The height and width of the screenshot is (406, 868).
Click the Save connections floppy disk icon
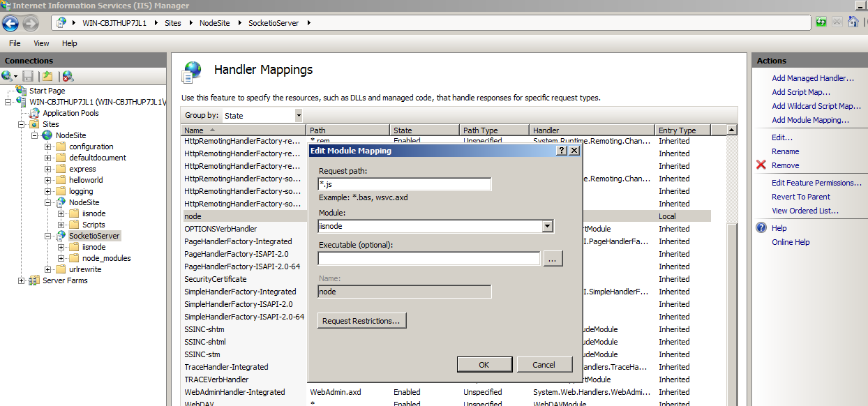28,76
